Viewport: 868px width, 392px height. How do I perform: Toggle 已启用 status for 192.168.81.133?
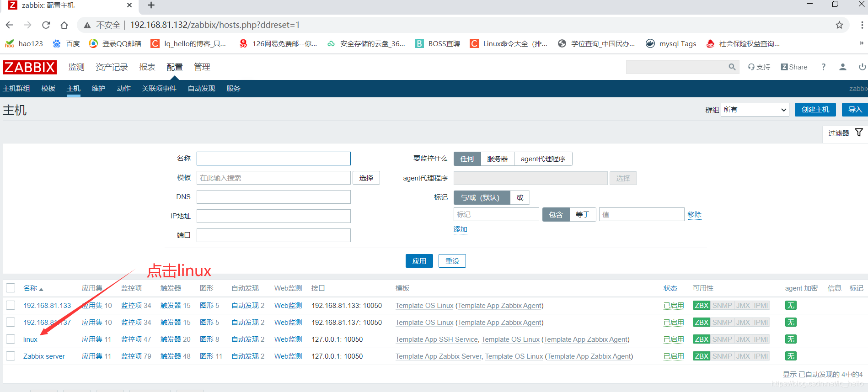(x=674, y=306)
